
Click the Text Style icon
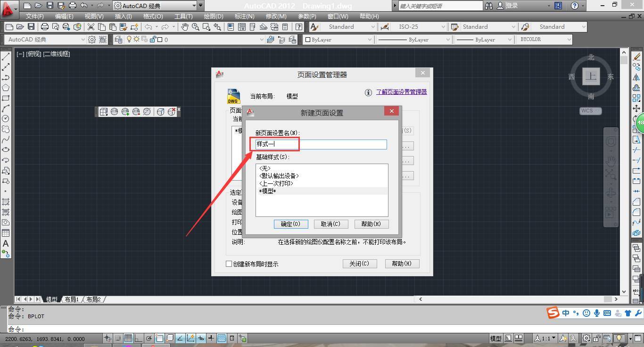pyautogui.click(x=314, y=27)
